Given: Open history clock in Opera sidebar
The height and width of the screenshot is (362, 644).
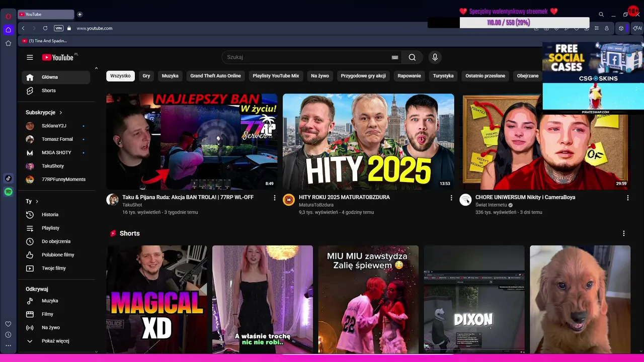Looking at the screenshot, I should coord(8,335).
